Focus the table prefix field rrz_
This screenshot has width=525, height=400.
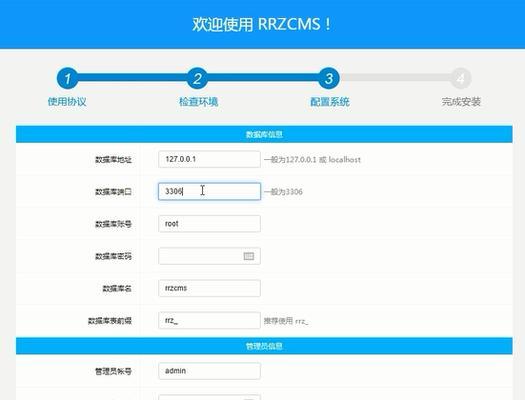coord(209,321)
